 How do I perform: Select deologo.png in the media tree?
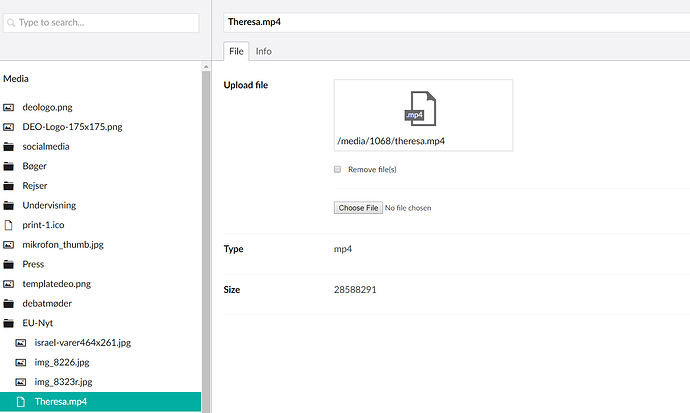point(47,107)
